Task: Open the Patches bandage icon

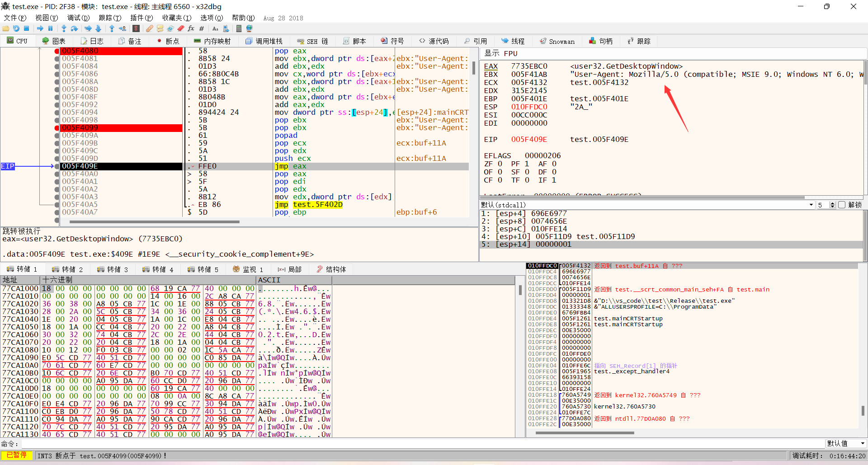Action: [x=149, y=28]
